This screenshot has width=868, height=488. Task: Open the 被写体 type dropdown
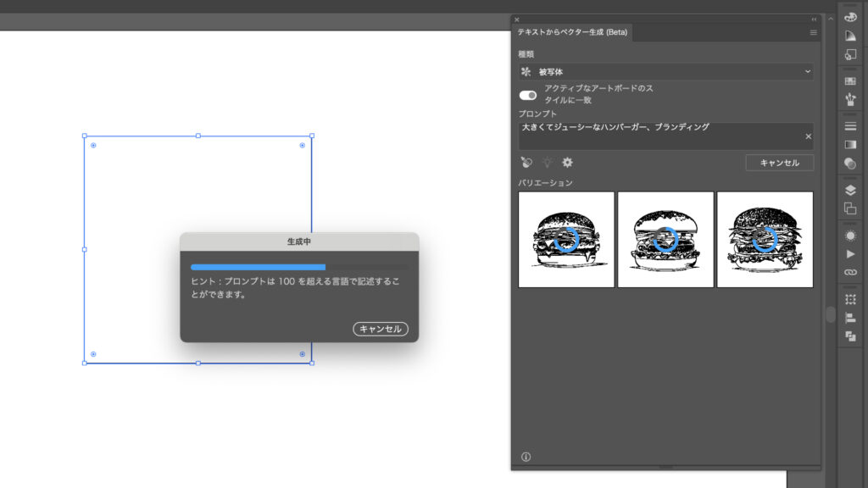pyautogui.click(x=665, y=71)
